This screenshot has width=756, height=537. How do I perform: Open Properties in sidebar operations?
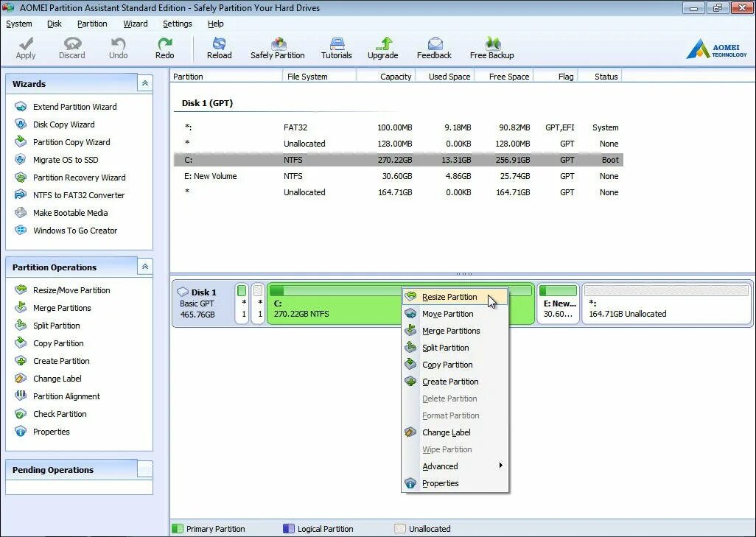[x=43, y=432]
